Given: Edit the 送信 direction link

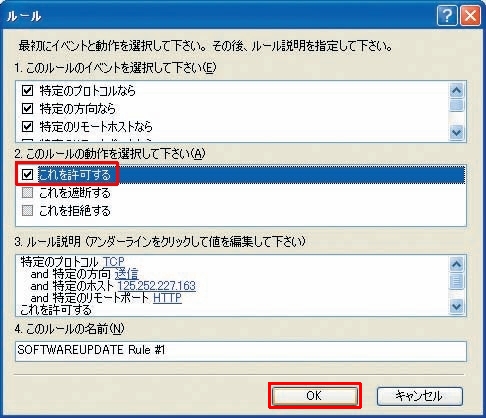Looking at the screenshot, I should coord(126,274).
